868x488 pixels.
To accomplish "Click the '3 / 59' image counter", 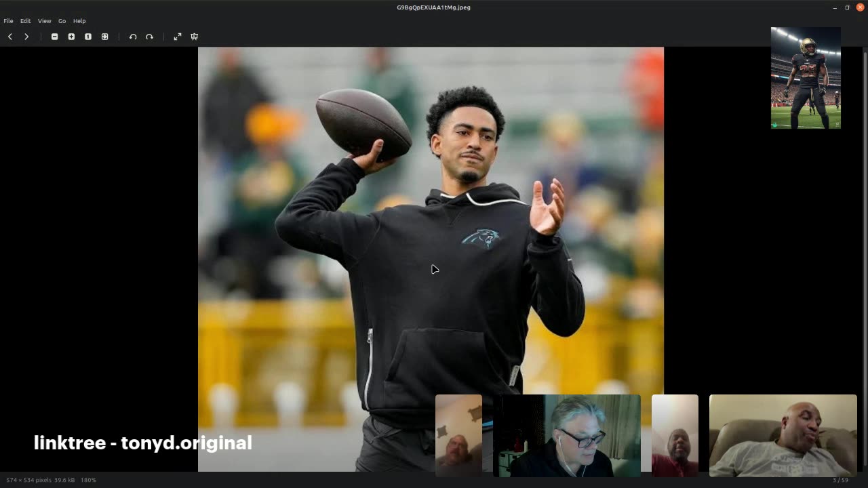I will (840, 480).
